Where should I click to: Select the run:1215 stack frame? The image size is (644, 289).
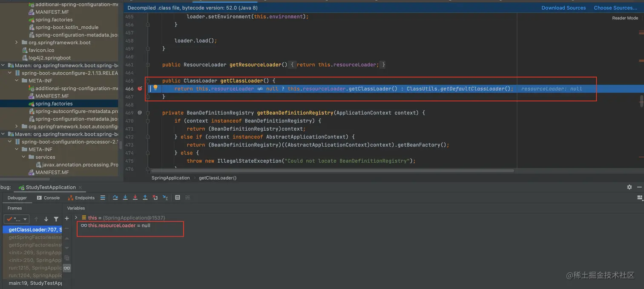point(32,268)
